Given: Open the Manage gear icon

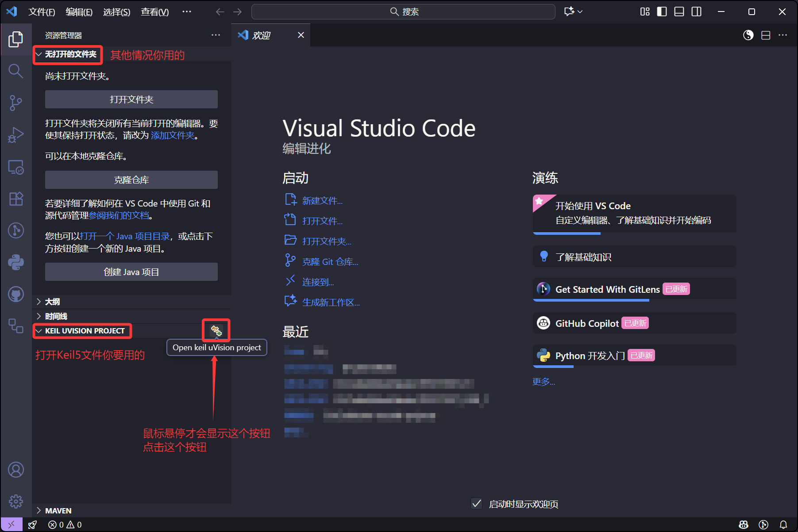Looking at the screenshot, I should [x=16, y=501].
